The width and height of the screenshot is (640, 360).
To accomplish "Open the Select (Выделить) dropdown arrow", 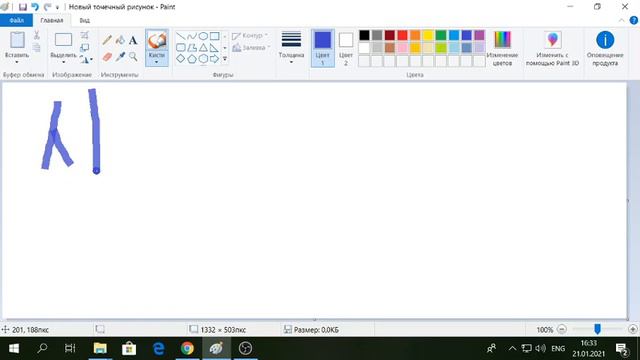I will [64, 62].
